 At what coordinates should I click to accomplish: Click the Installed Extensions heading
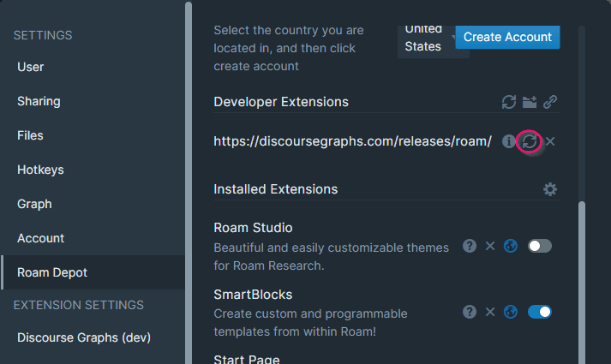(275, 189)
